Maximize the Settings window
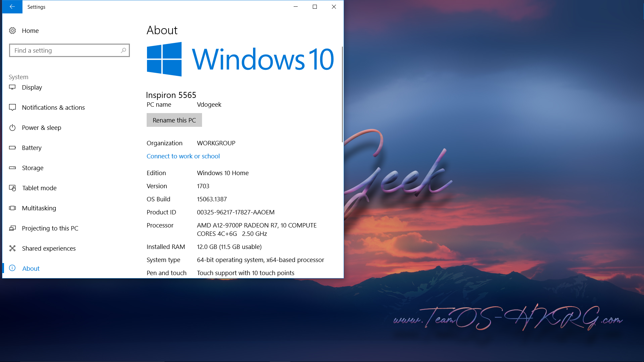The image size is (644, 362). pos(315,7)
